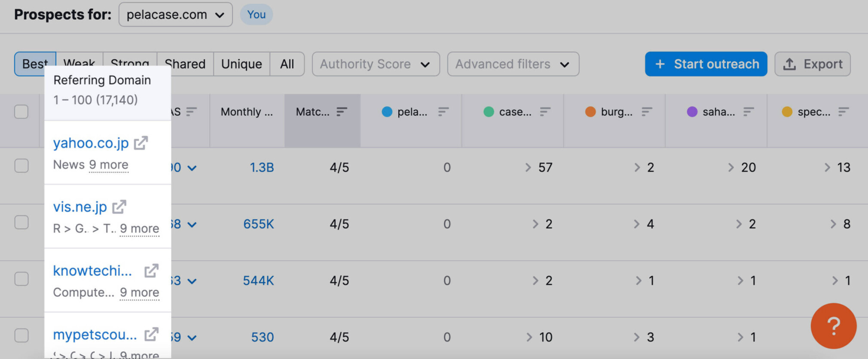Open the Advanced filters dropdown
868x359 pixels.
pyautogui.click(x=513, y=64)
